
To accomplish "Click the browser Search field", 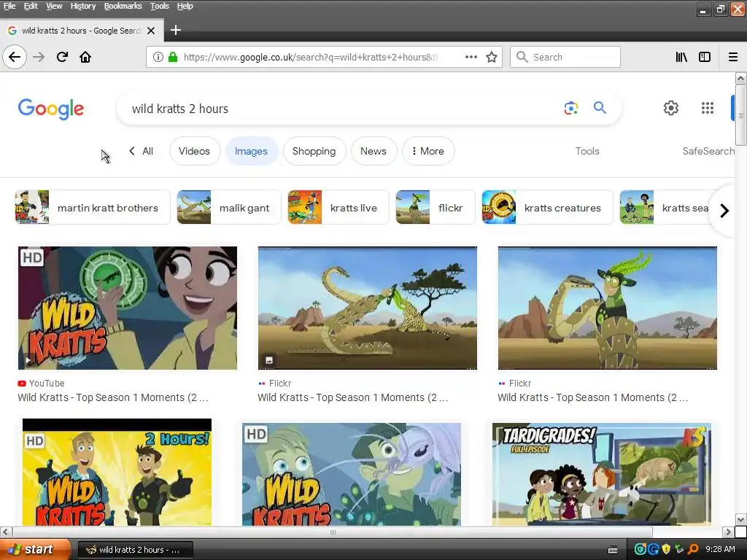I will (x=565, y=57).
